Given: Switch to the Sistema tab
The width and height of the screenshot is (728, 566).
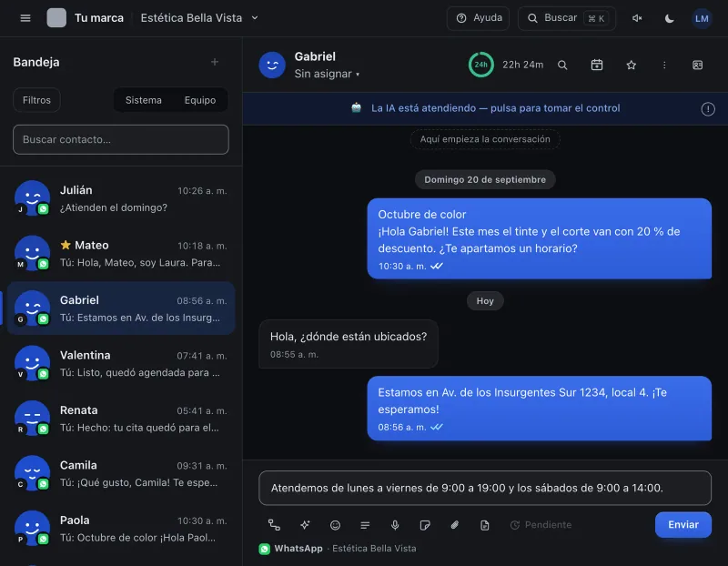Looking at the screenshot, I should [x=144, y=100].
